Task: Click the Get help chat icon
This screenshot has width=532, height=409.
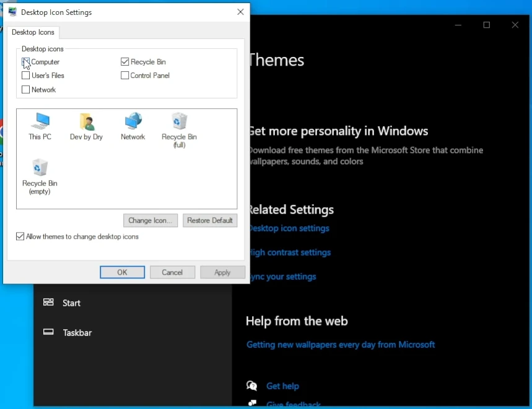Action: 251,385
